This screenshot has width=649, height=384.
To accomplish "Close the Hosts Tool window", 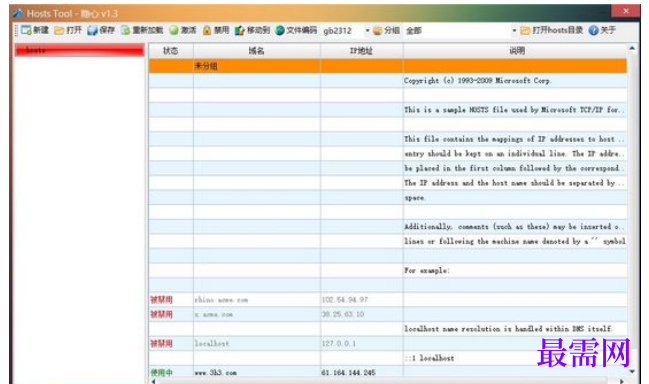I will pyautogui.click(x=626, y=11).
